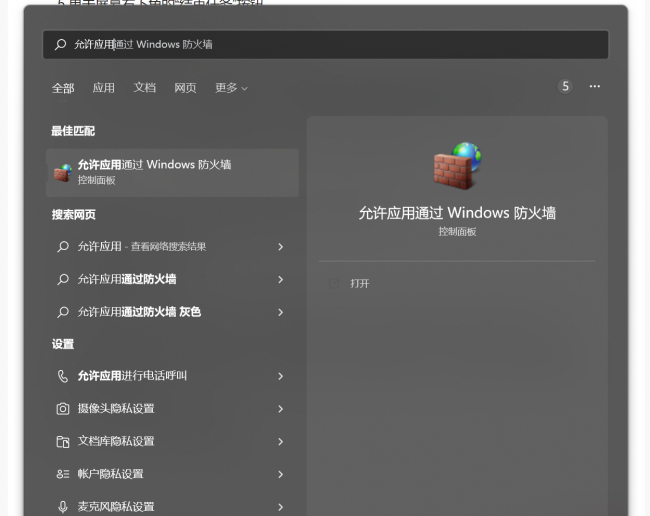Image resolution: width=650 pixels, height=516 pixels.
Task: Open best match 允许应用通过 Windows 防火墙
Action: click(x=172, y=172)
